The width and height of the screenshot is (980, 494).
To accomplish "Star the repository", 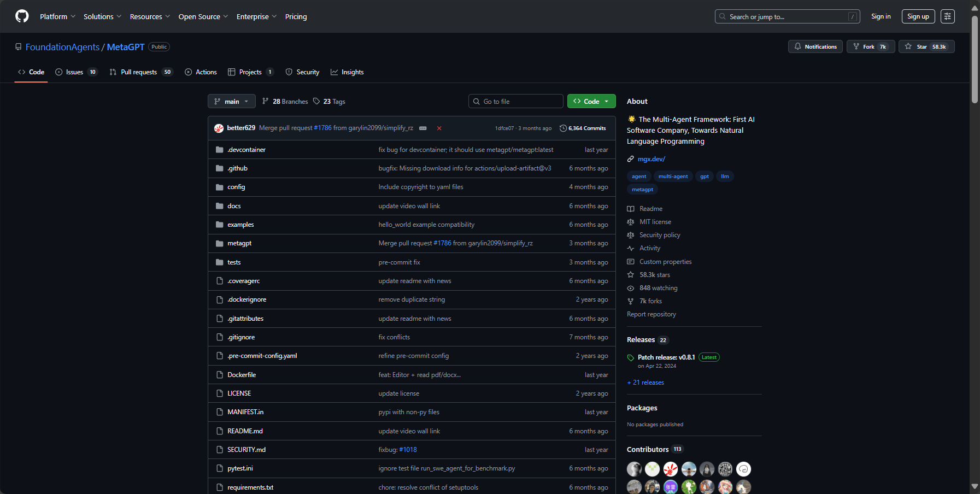I will (x=926, y=46).
